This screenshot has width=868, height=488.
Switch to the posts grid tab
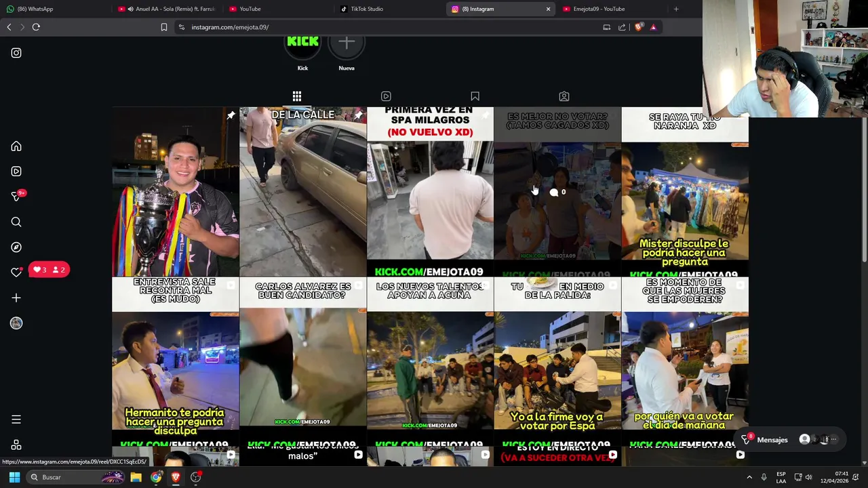[x=297, y=96]
